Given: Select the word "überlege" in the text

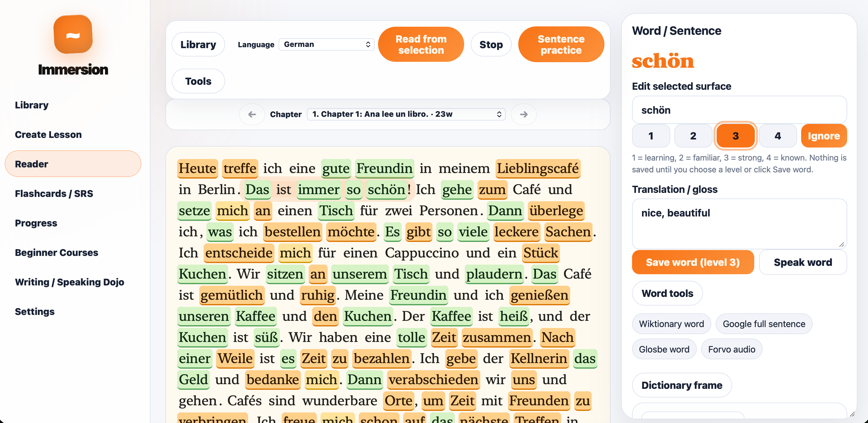Looking at the screenshot, I should (x=556, y=211).
